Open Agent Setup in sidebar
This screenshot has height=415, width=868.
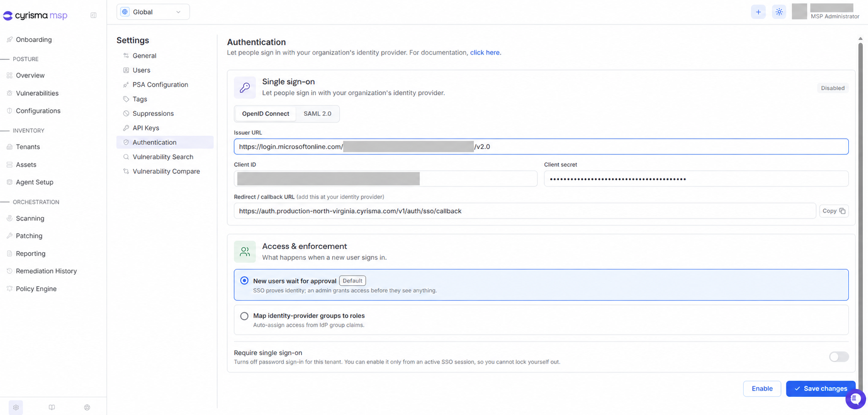tap(34, 182)
